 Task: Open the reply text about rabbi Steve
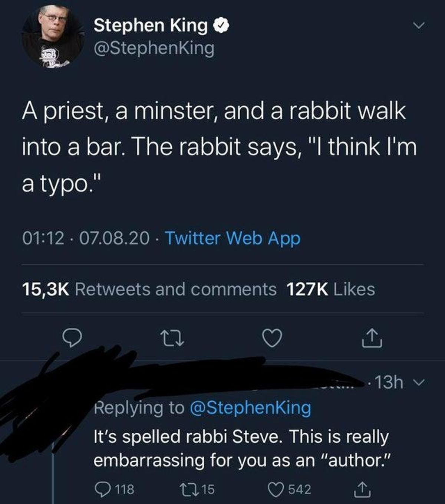click(x=242, y=448)
